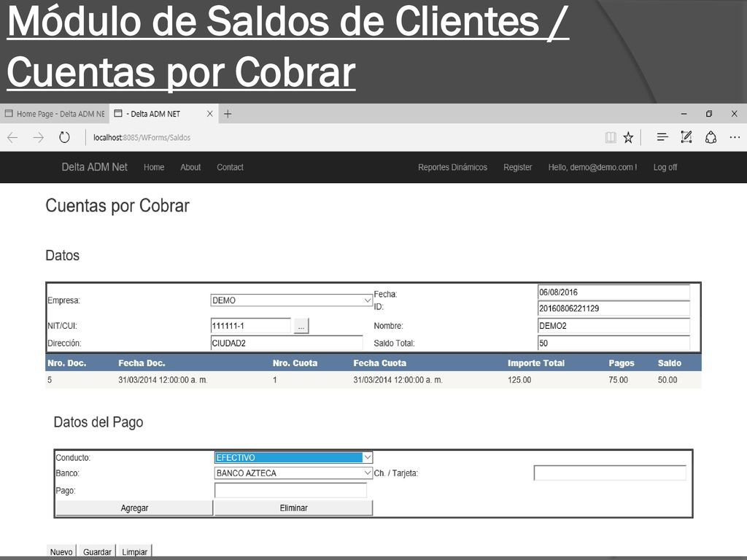The height and width of the screenshot is (560, 747).
Task: Click the Dirección field CIUDAD2
Action: point(287,343)
